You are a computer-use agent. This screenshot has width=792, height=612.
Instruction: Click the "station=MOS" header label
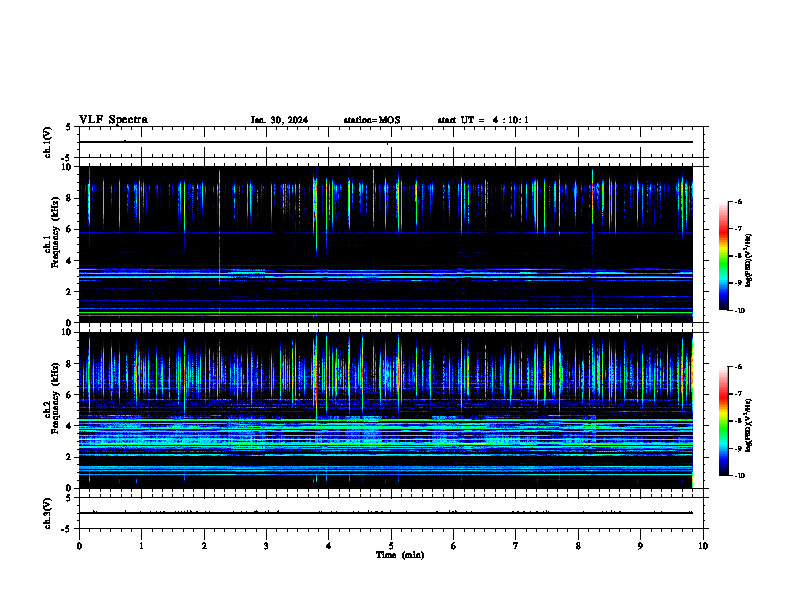372,120
